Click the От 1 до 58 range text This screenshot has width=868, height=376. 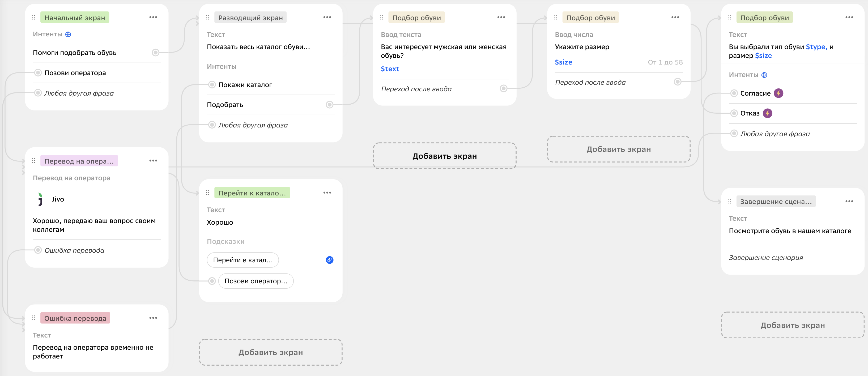[x=665, y=62]
